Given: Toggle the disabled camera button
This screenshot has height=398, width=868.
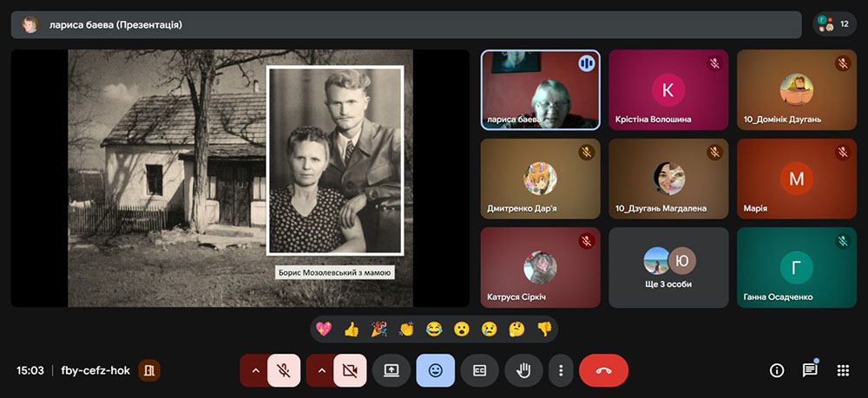Looking at the screenshot, I should pyautogui.click(x=350, y=370).
